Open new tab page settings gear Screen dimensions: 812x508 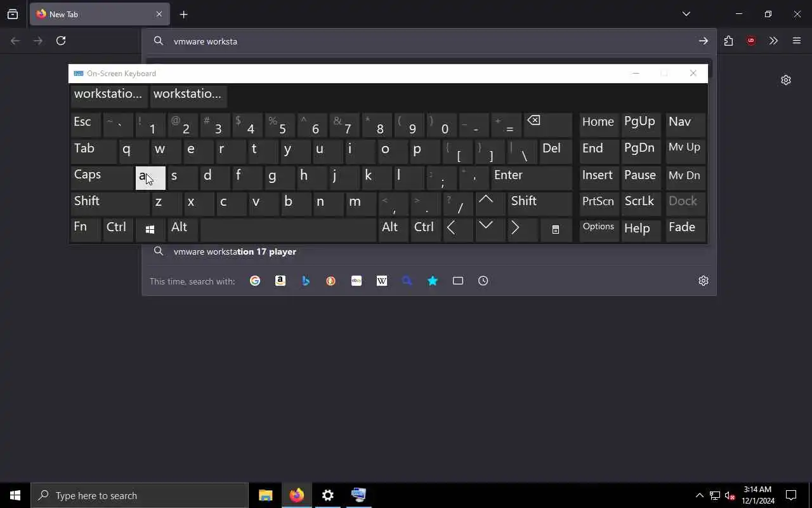[x=786, y=80]
